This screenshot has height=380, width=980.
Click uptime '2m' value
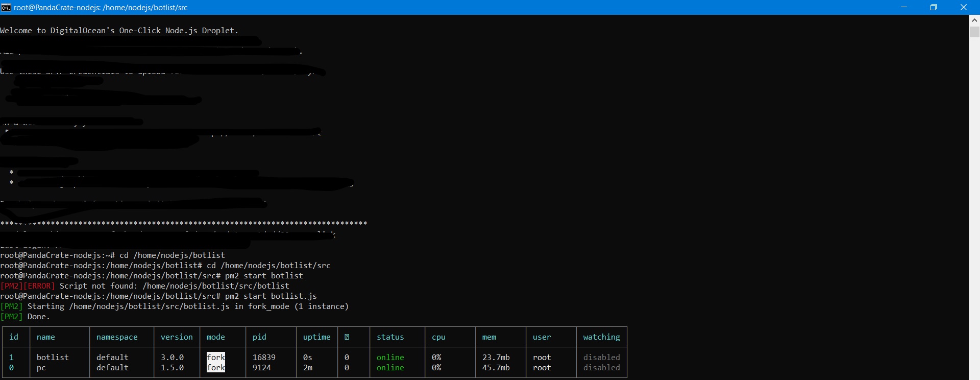308,368
